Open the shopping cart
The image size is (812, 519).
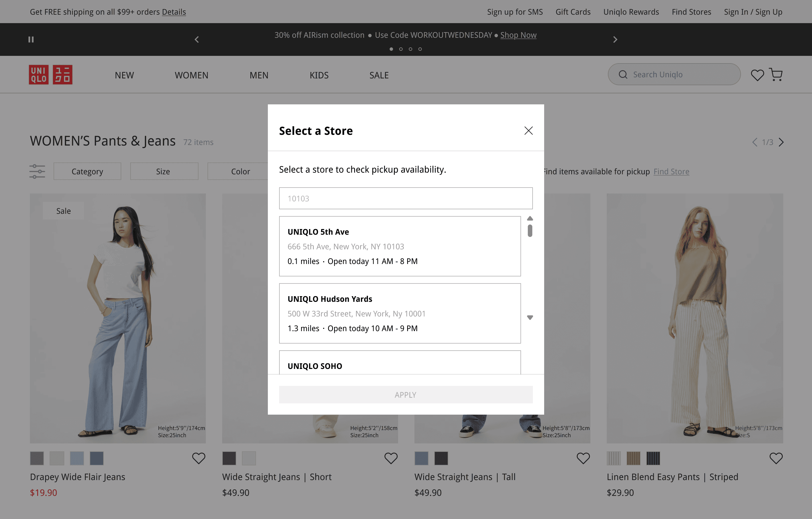coord(776,74)
